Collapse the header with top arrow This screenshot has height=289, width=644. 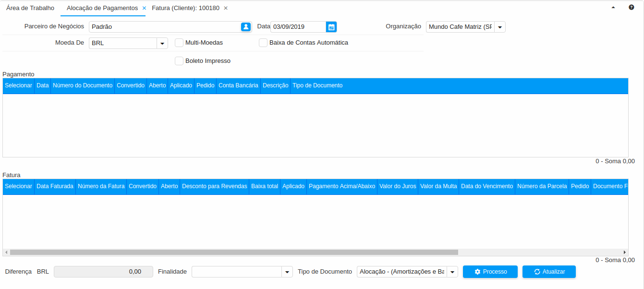[613, 8]
